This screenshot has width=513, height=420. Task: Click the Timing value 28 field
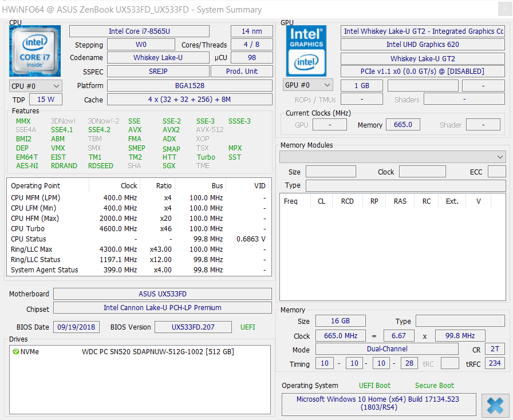[409, 363]
